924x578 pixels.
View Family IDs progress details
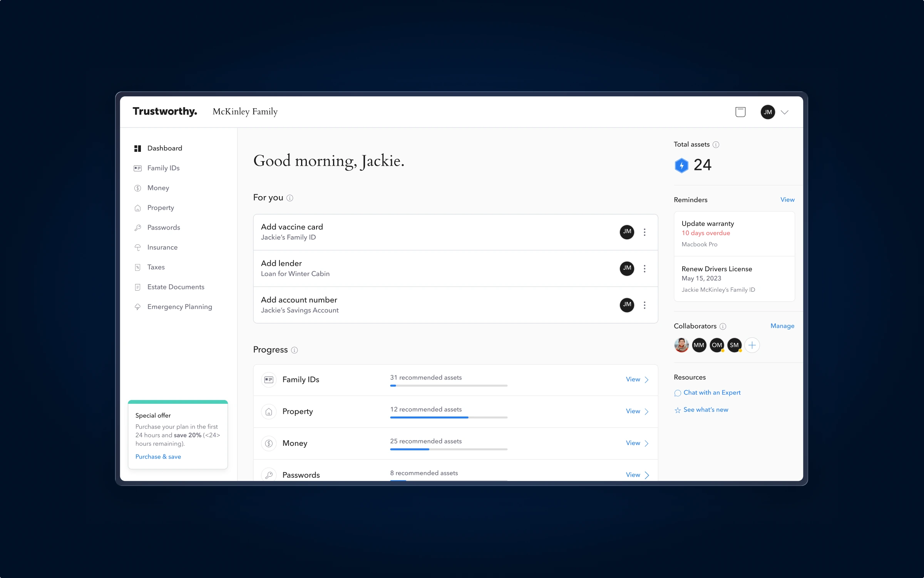coord(637,380)
